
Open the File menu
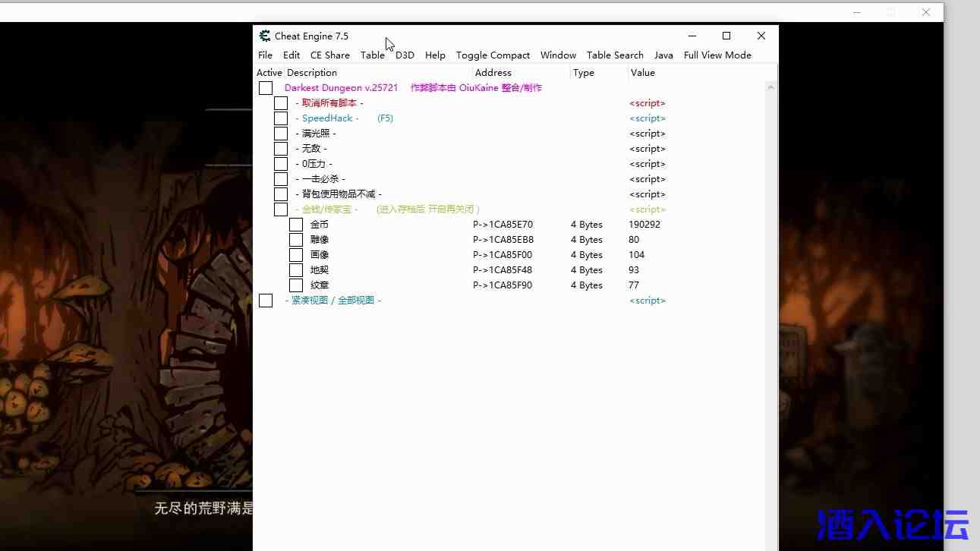click(x=265, y=55)
